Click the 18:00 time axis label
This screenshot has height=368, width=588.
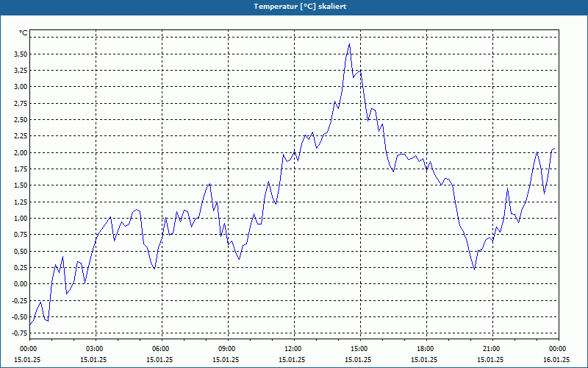[x=426, y=349]
